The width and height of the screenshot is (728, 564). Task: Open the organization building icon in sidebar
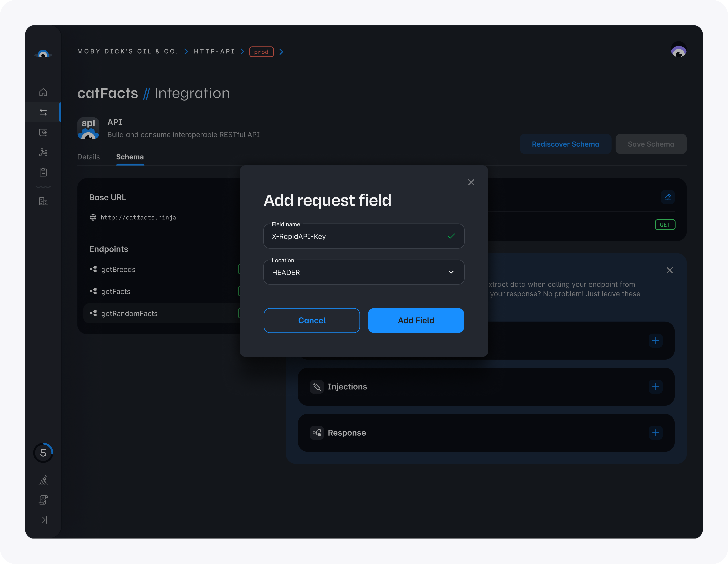(x=43, y=201)
